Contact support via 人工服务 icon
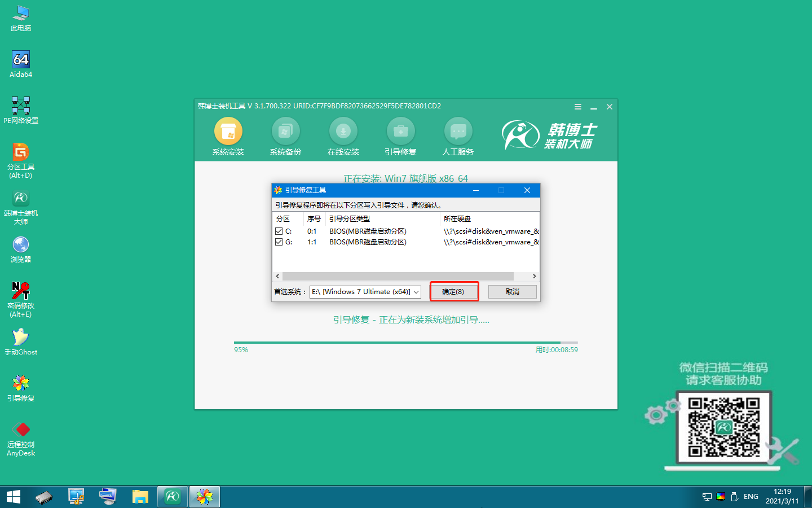This screenshot has height=508, width=812. pyautogui.click(x=458, y=135)
